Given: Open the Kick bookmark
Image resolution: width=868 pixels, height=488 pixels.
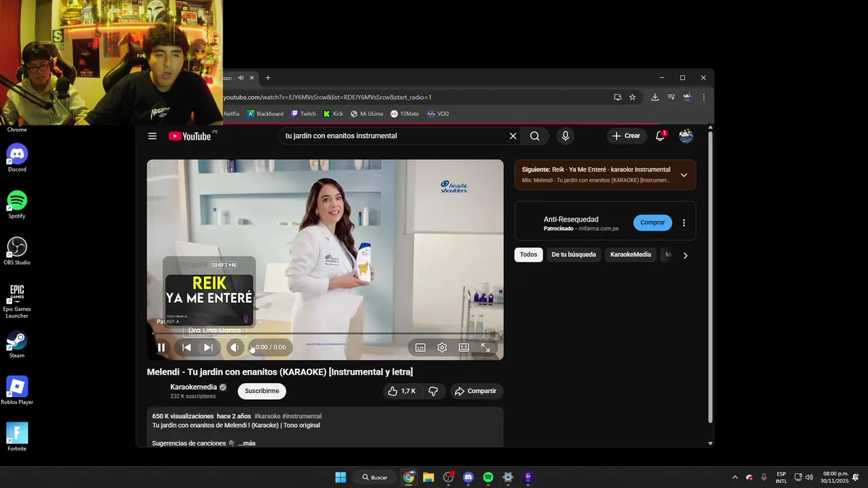Looking at the screenshot, I should coord(333,114).
